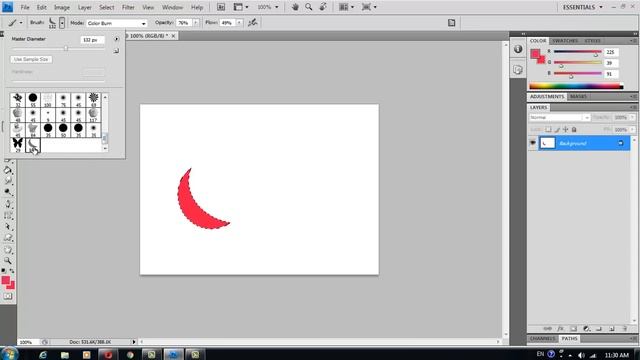The height and width of the screenshot is (360, 640).
Task: Create a new layer icon
Action: coord(612,329)
